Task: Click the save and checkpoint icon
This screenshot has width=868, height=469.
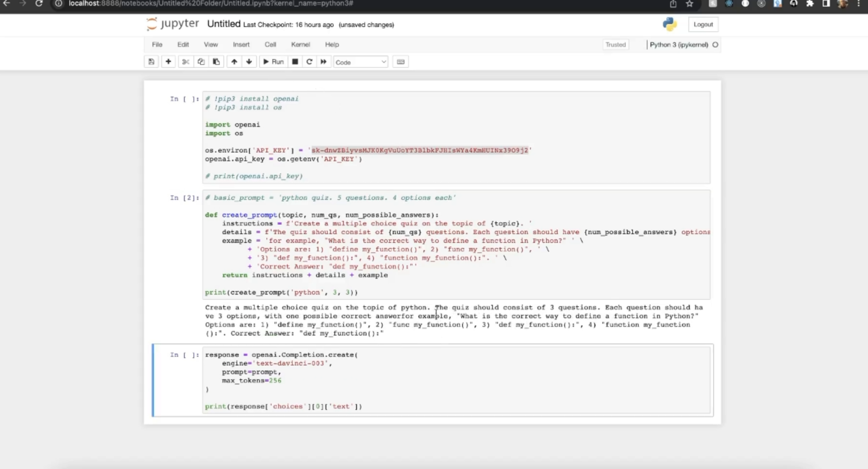Action: (151, 62)
